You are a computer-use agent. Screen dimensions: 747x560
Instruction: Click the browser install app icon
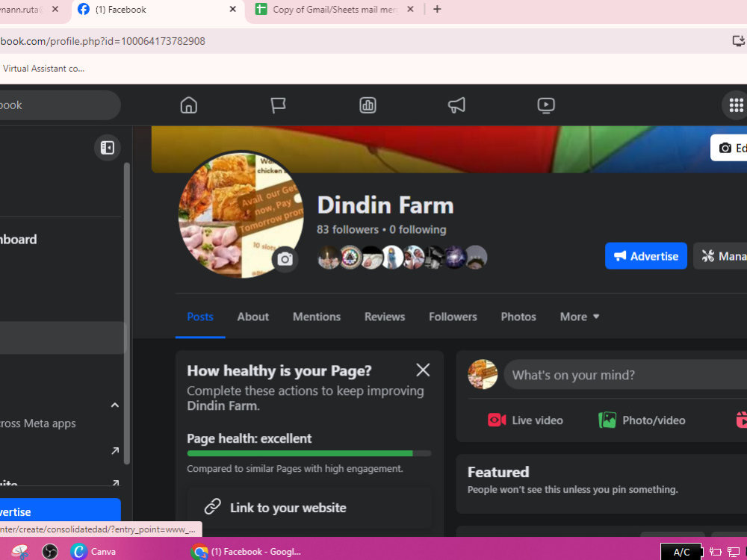[739, 41]
